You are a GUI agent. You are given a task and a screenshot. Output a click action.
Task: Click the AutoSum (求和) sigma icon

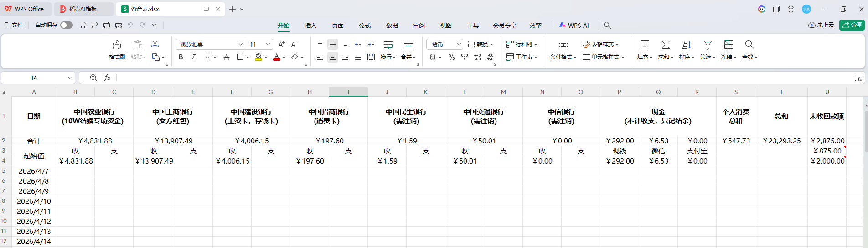tap(666, 45)
